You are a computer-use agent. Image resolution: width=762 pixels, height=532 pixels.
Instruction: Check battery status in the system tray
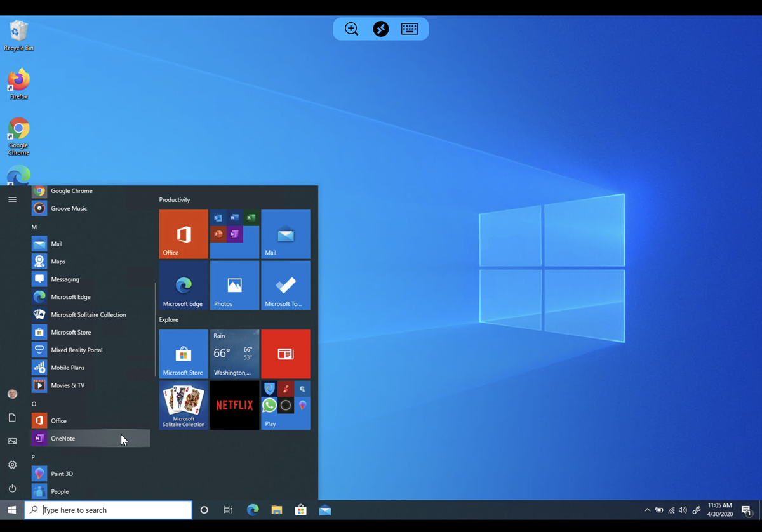[659, 510]
